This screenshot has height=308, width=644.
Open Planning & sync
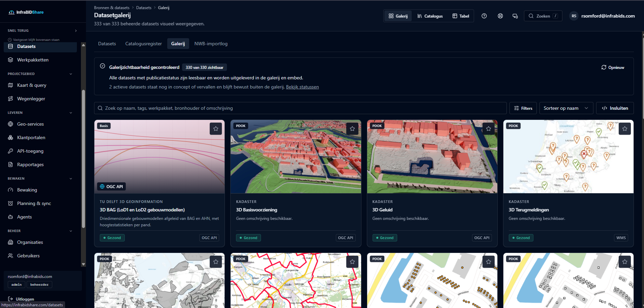[x=40, y=203]
